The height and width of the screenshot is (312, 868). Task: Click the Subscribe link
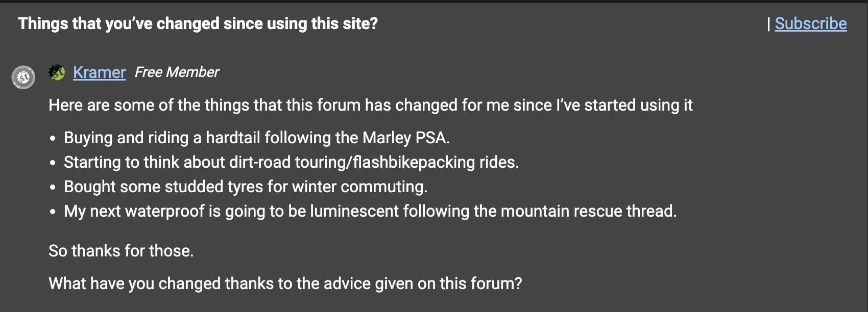click(810, 23)
